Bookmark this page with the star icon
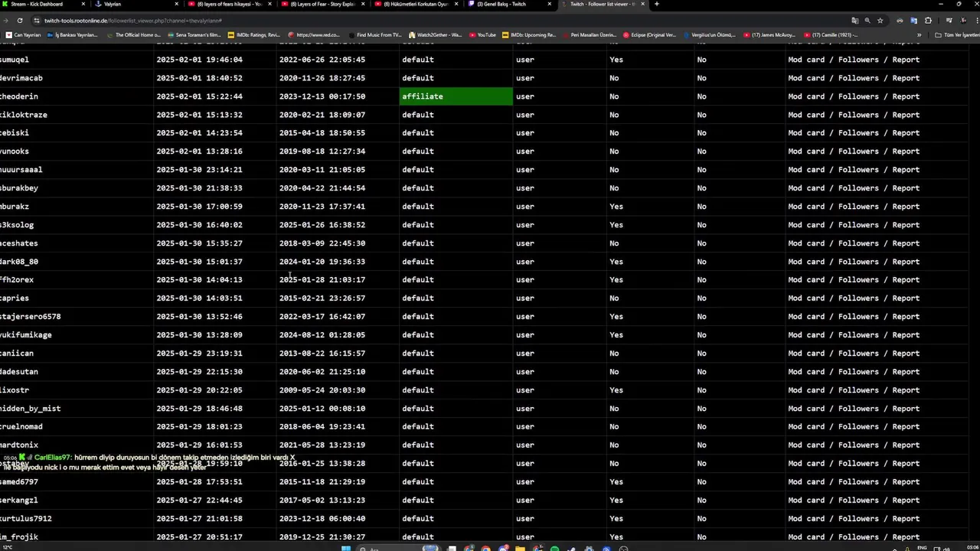Viewport: 980px width, 551px height. click(x=880, y=21)
